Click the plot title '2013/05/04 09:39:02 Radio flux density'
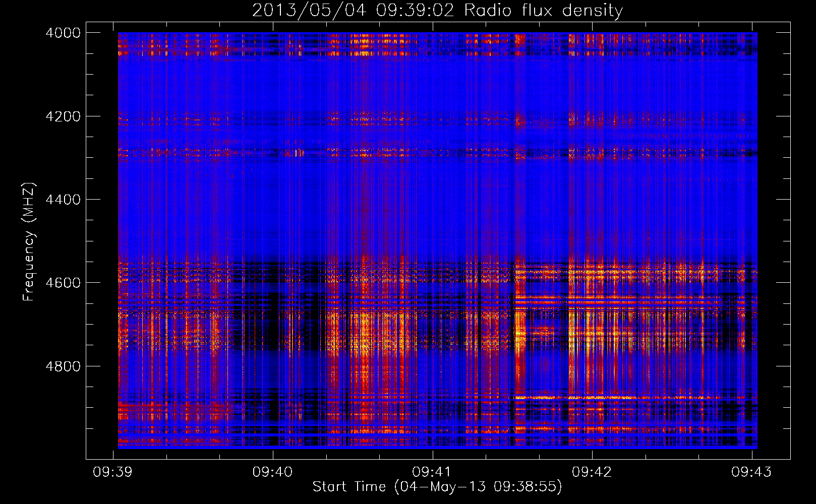Screen dimensions: 816x504 pyautogui.click(x=437, y=11)
